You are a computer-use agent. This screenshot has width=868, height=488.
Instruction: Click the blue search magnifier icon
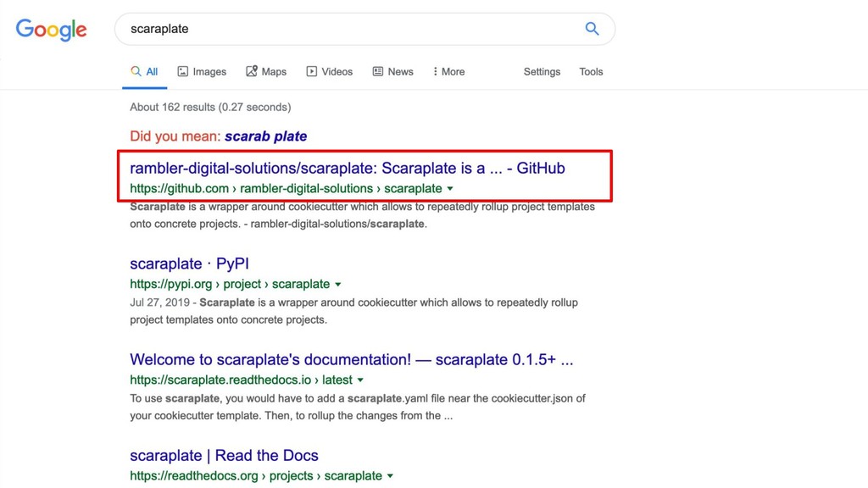(592, 29)
